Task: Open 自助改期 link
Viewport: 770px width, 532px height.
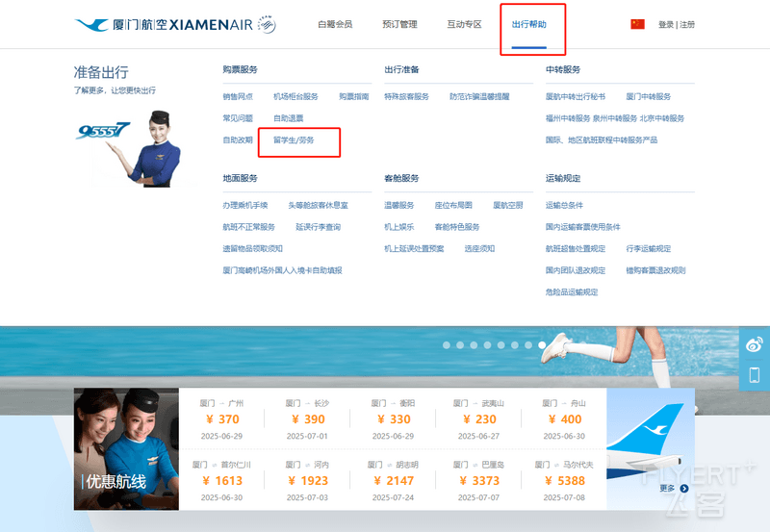Action: (x=238, y=139)
